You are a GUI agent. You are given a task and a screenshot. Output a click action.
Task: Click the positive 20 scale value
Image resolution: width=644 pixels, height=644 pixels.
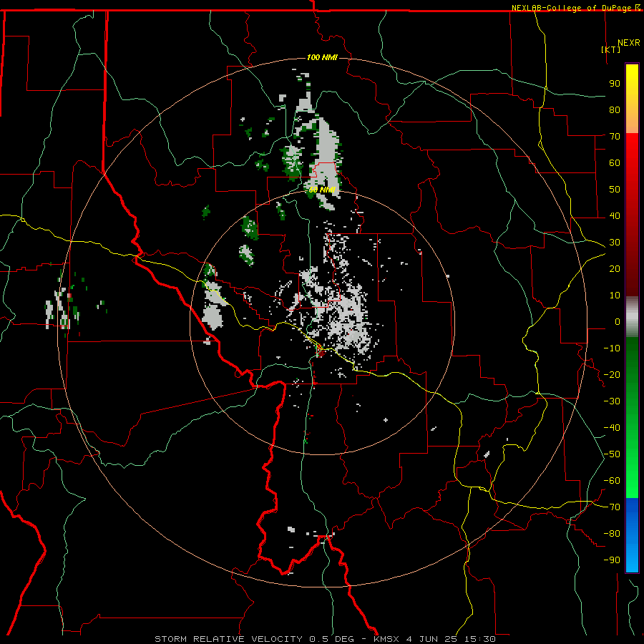[x=615, y=268]
